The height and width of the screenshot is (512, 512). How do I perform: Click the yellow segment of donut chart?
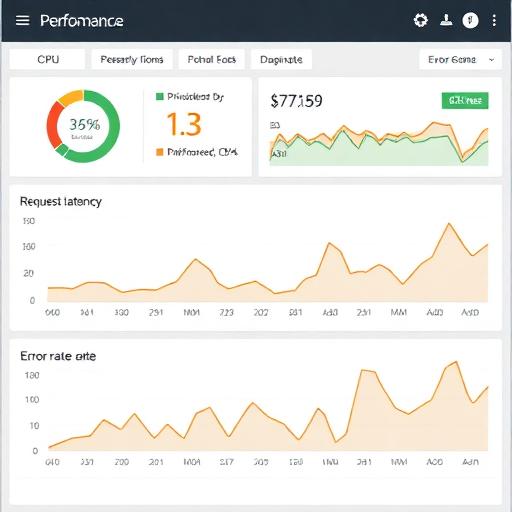(71, 97)
